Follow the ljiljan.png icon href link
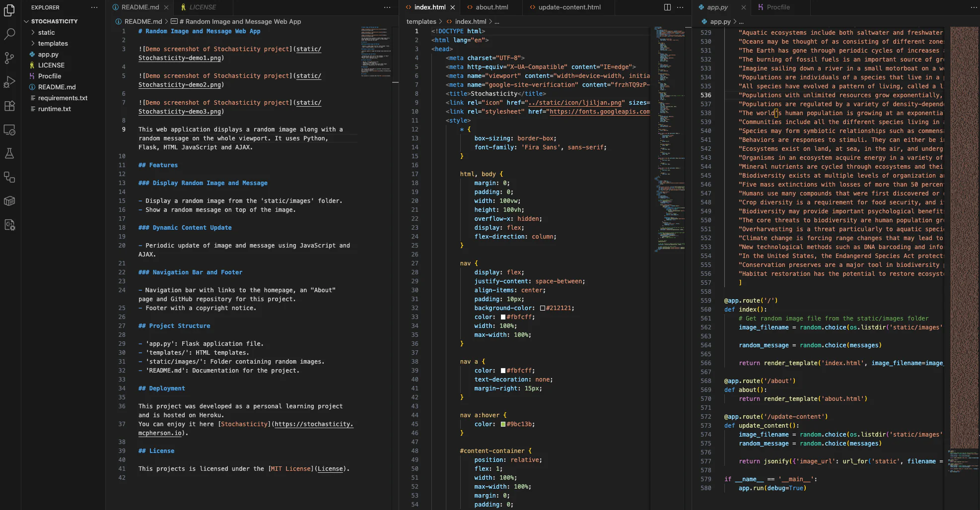The width and height of the screenshot is (980, 510). tap(575, 103)
